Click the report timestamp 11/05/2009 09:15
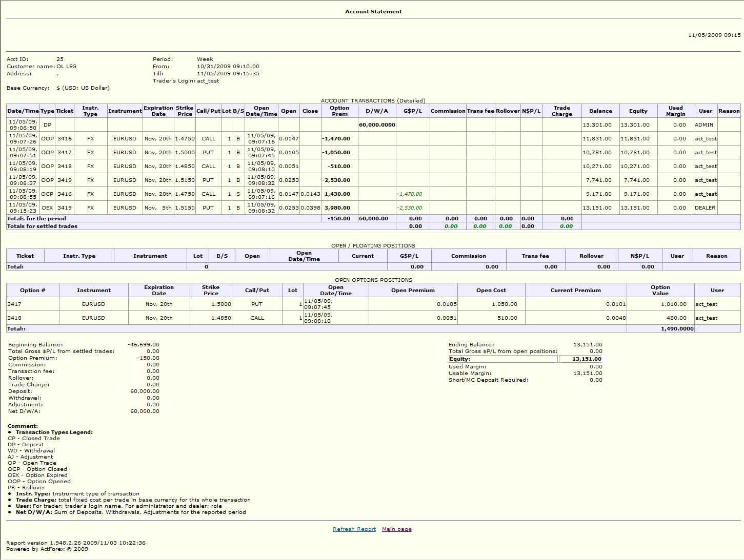The height and width of the screenshot is (560, 744). (x=714, y=35)
